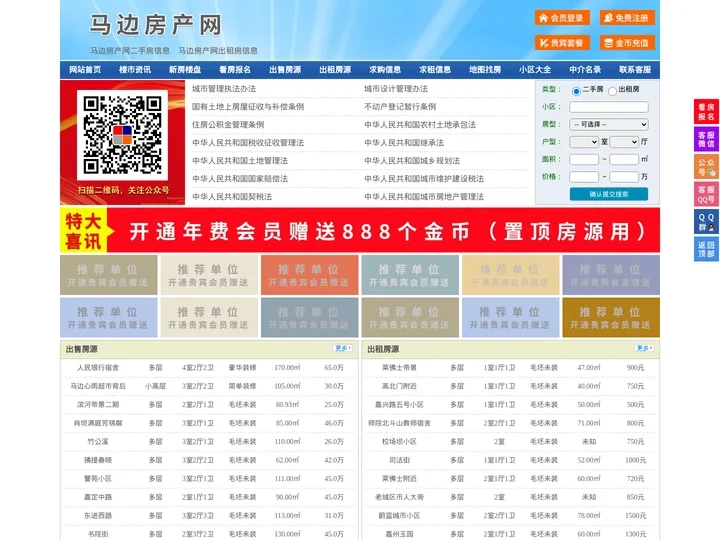Open the 出售房源 nav menu item
The width and height of the screenshot is (720, 540).
(x=285, y=70)
